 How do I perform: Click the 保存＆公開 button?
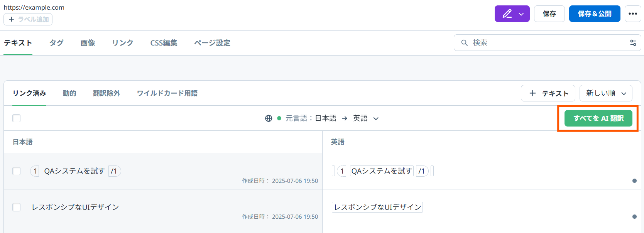[594, 14]
